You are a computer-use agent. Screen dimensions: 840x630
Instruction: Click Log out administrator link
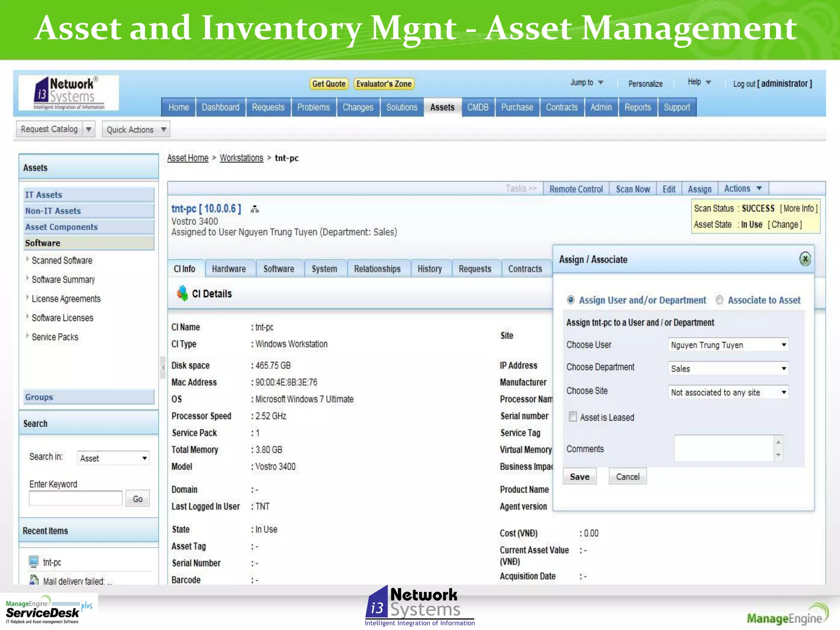point(773,84)
